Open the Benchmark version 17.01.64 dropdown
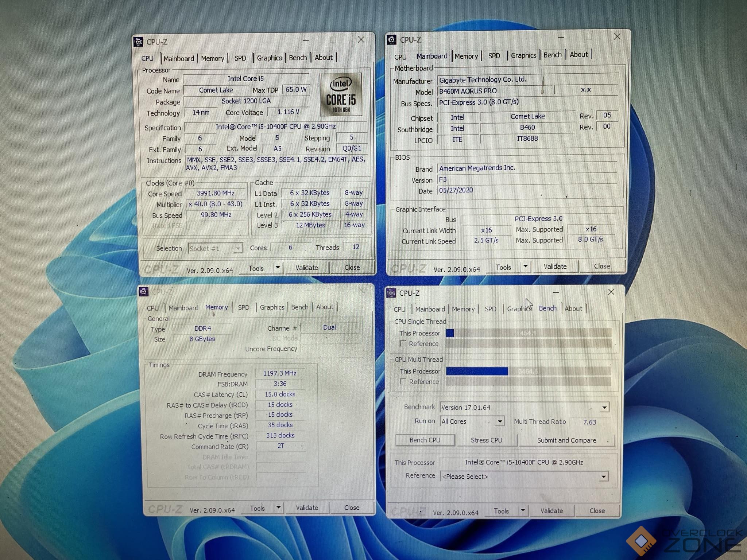 click(604, 408)
